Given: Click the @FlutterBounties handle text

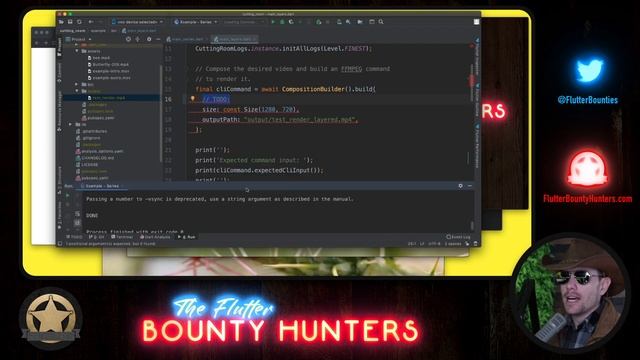Looking at the screenshot, I should pyautogui.click(x=588, y=100).
